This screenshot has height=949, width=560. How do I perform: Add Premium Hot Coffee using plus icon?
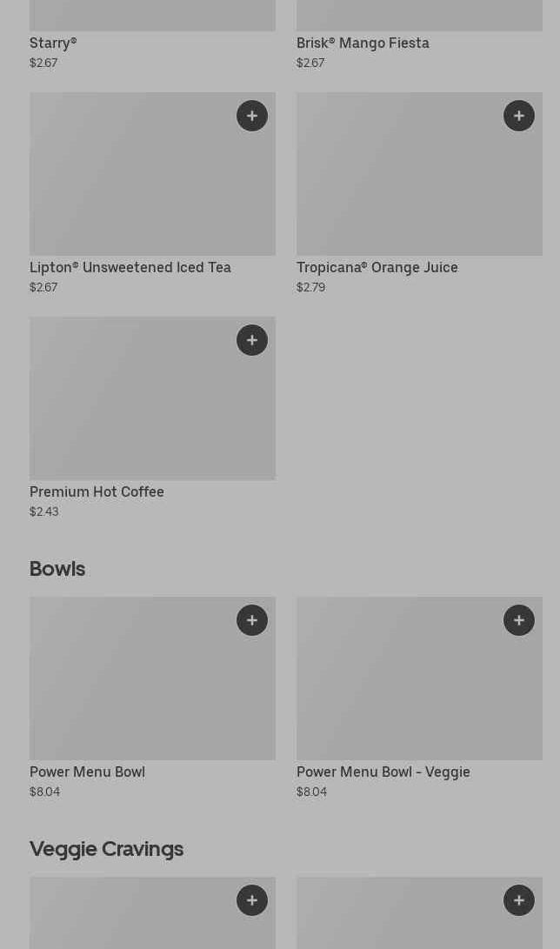pyautogui.click(x=252, y=340)
